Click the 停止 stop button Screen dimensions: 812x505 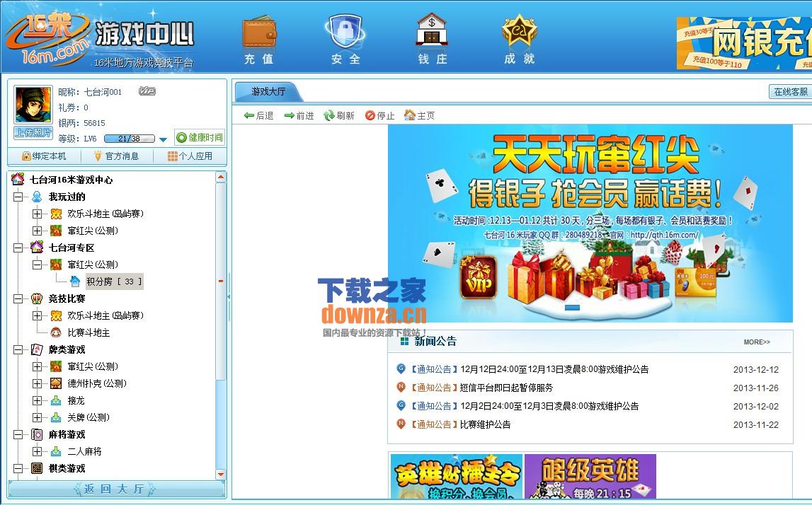click(x=379, y=115)
